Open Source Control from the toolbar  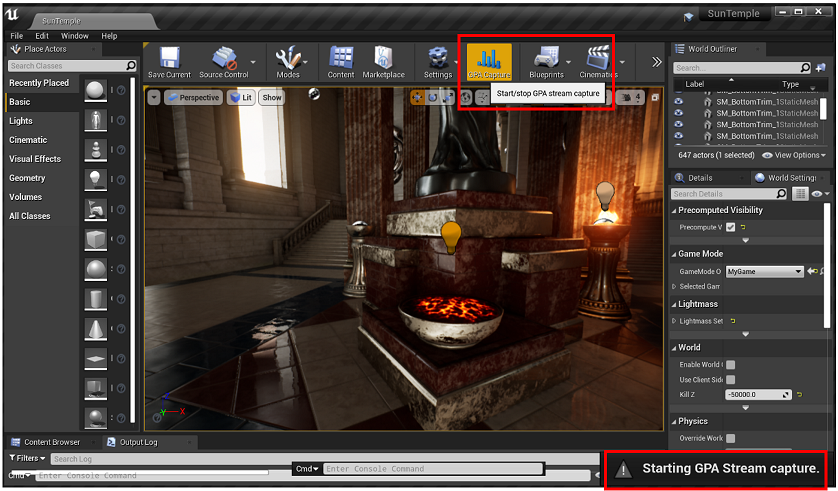click(224, 62)
